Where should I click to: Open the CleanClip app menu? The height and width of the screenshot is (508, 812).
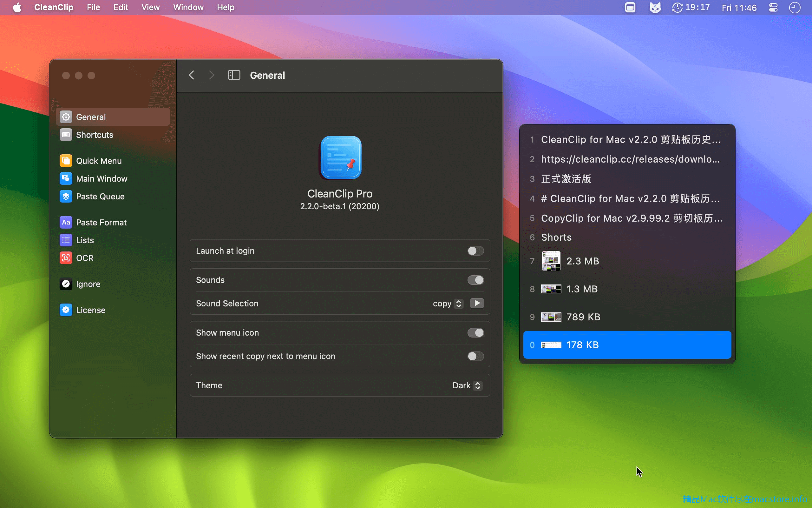[54, 7]
